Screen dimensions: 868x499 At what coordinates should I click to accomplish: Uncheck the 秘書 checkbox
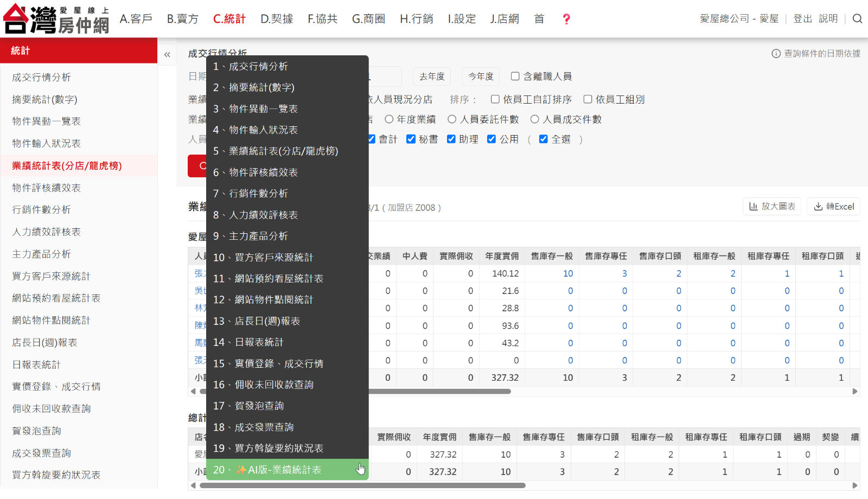point(411,139)
